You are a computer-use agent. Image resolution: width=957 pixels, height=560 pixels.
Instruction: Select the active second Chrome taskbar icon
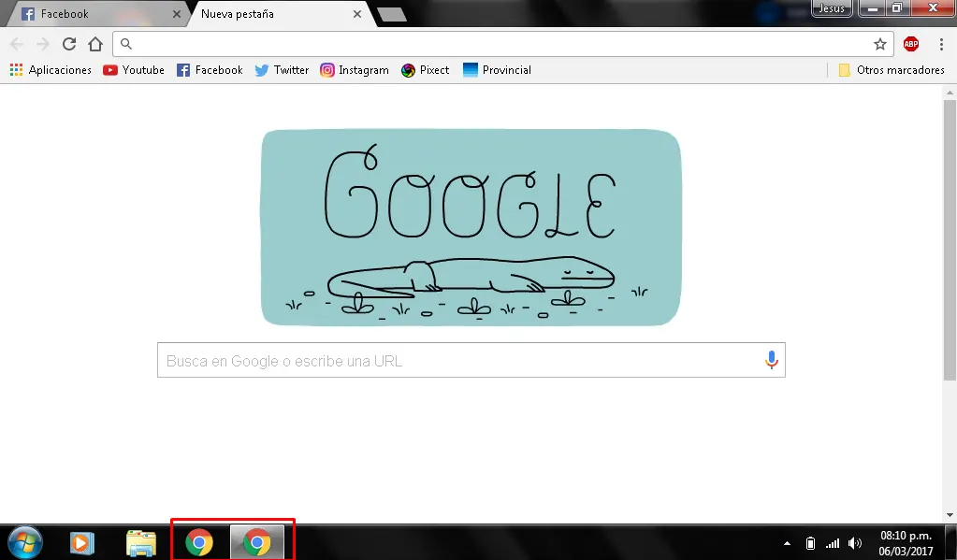[x=257, y=542]
